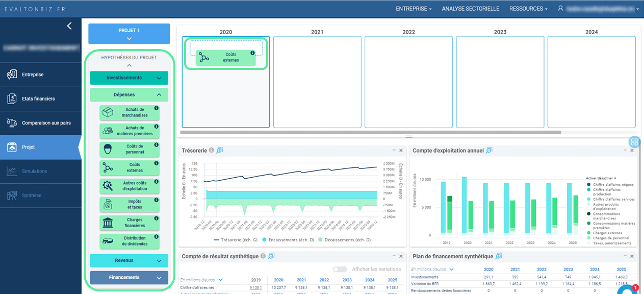Toggle Charges de personnel legend entry
644x294 pixels.
(608, 238)
